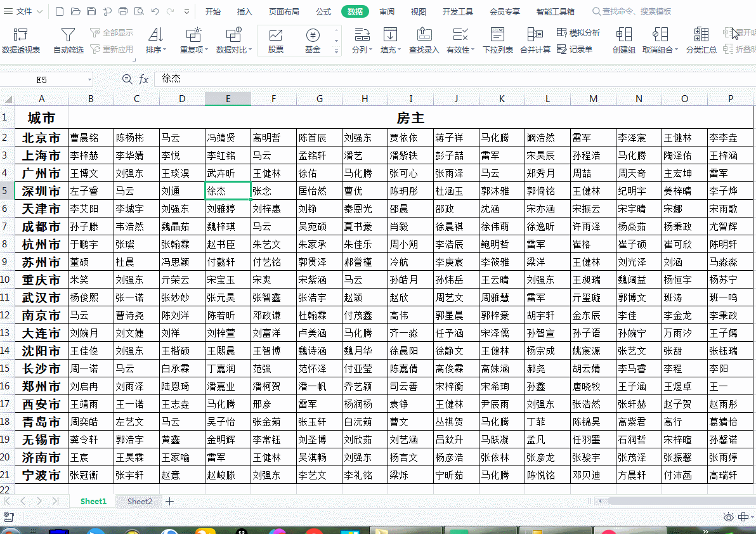Open the 排序 sort tool
The width and height of the screenshot is (756, 534).
click(155, 41)
